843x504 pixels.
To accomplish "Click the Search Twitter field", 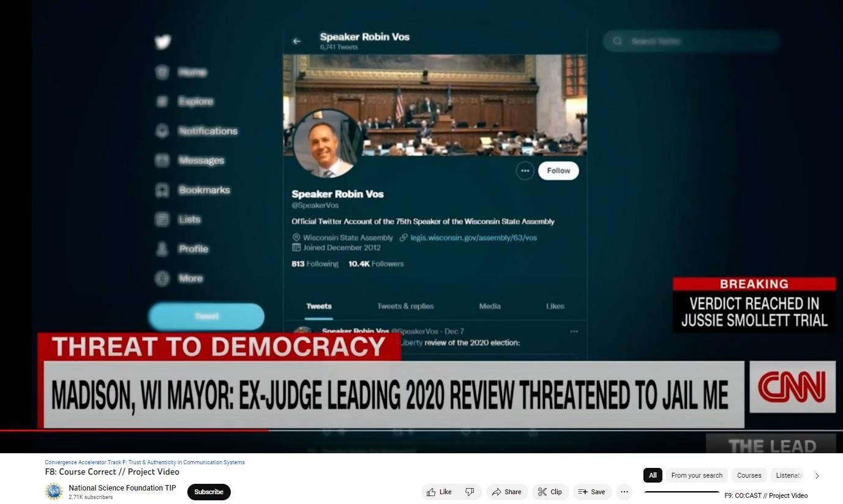I will pyautogui.click(x=692, y=41).
